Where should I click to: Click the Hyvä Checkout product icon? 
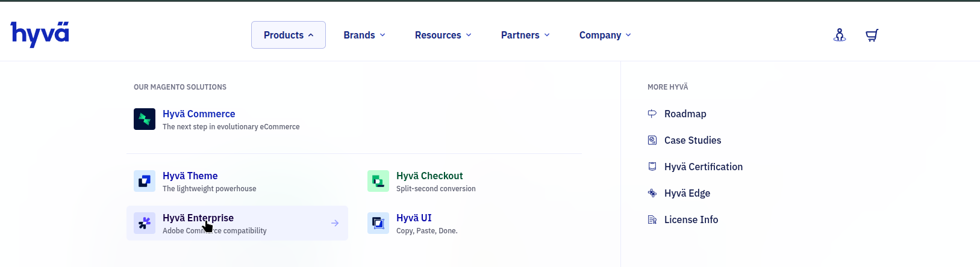[x=378, y=181]
